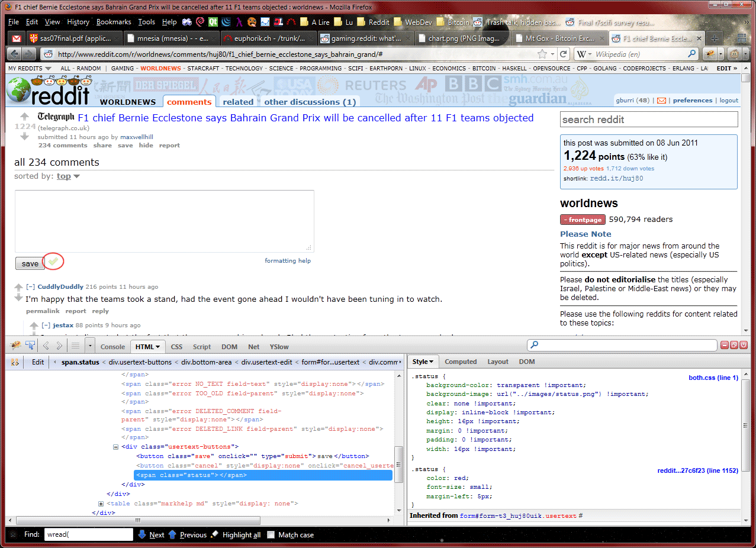756x548 pixels.
Task: Switch to Firebug YSlow tab
Action: tap(279, 347)
